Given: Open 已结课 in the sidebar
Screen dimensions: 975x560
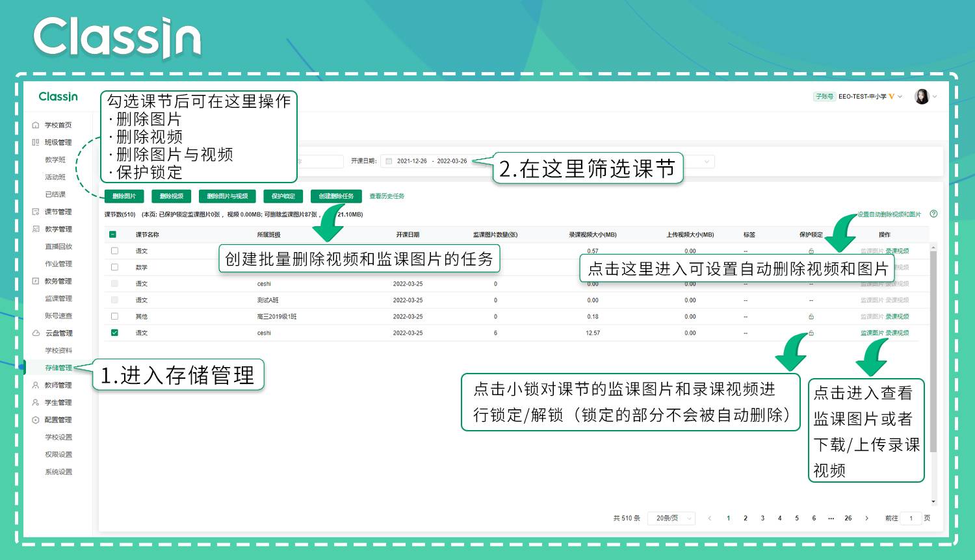Looking at the screenshot, I should coord(55,194).
